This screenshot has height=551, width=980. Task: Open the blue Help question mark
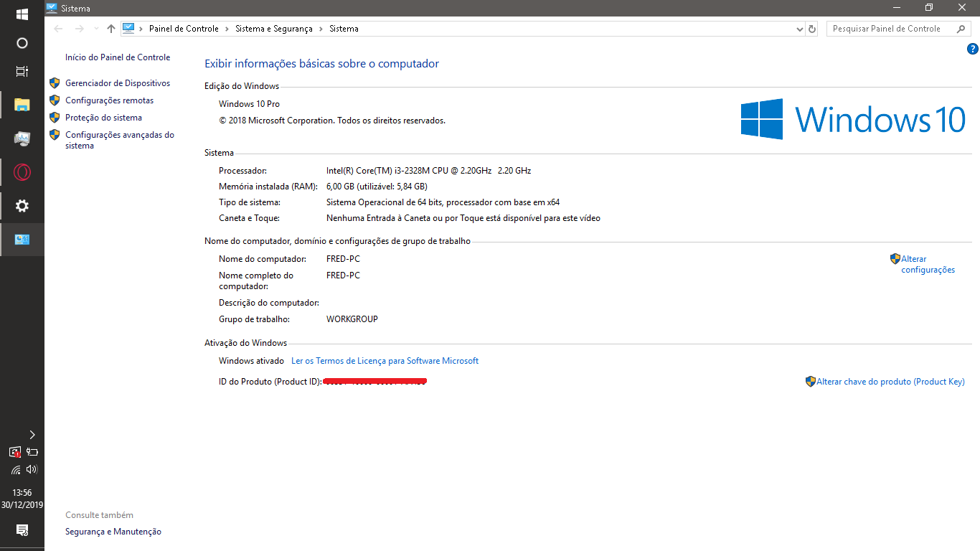click(x=973, y=49)
